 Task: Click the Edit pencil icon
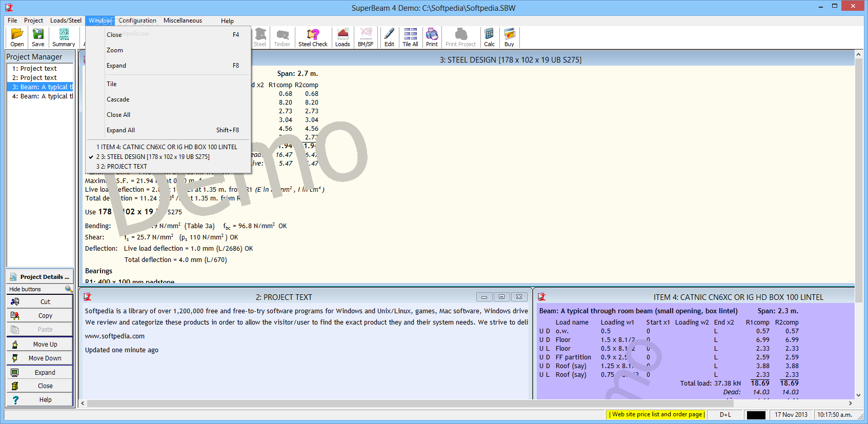tap(389, 37)
